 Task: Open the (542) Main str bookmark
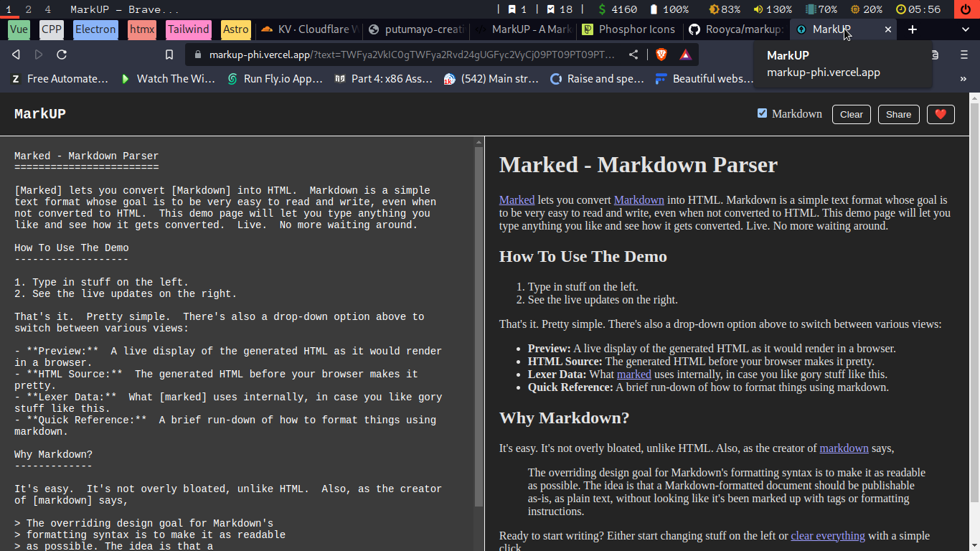(491, 79)
